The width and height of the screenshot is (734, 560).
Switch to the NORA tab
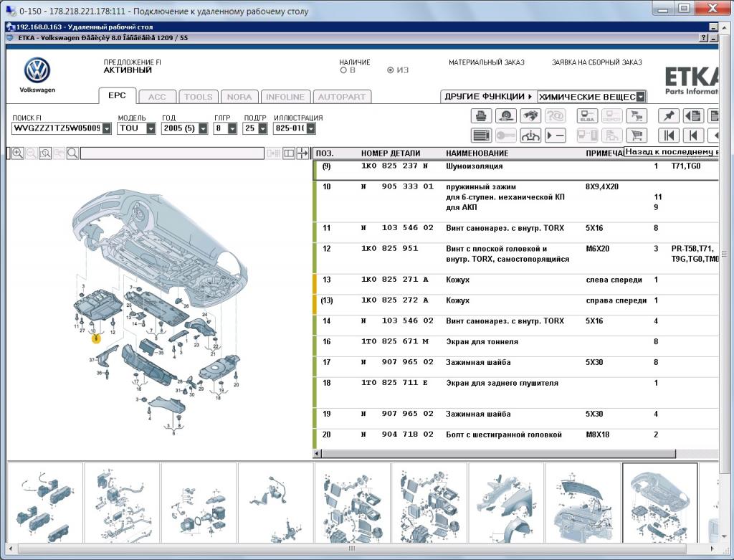pos(239,97)
